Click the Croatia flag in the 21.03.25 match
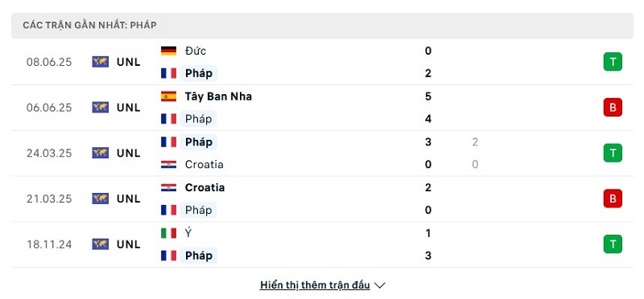The width and height of the screenshot is (644, 299). [168, 187]
